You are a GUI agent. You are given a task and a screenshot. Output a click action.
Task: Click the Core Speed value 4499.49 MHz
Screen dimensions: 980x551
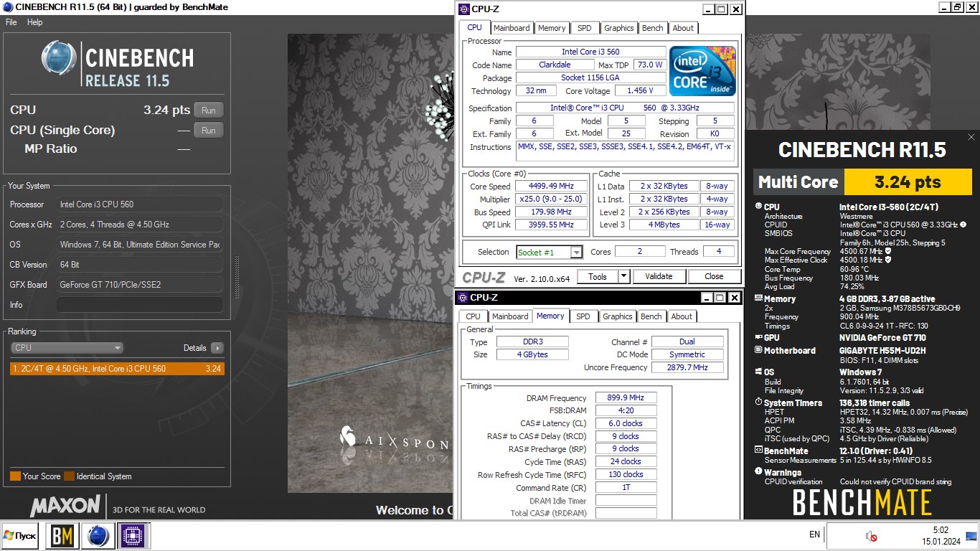coord(551,187)
